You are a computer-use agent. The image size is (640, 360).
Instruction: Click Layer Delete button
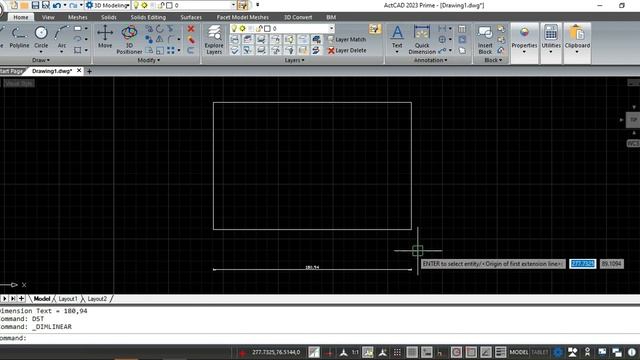coord(347,50)
